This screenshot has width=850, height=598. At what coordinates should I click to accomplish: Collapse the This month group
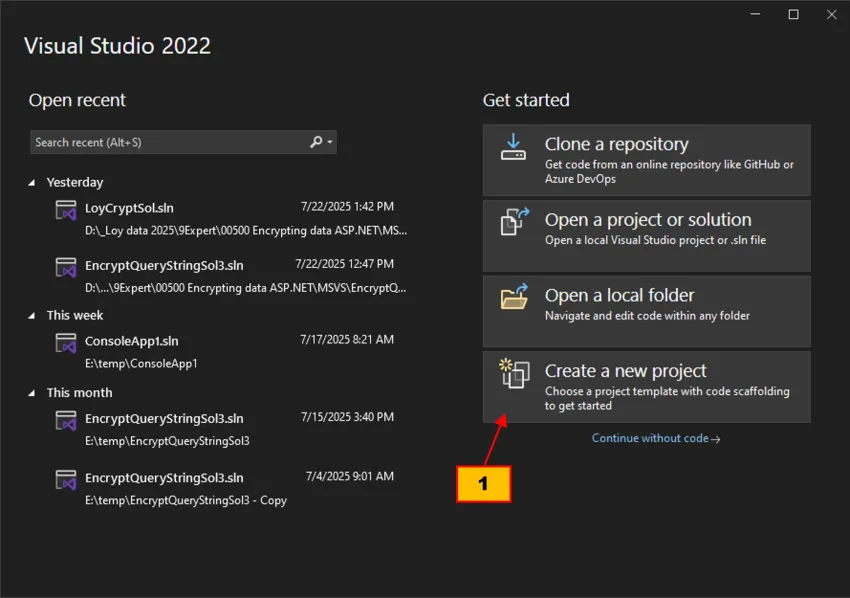click(33, 392)
